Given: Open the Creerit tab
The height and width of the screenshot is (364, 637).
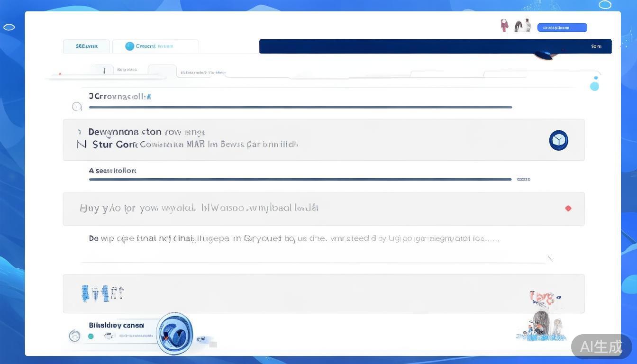Looking at the screenshot, I should [x=155, y=46].
